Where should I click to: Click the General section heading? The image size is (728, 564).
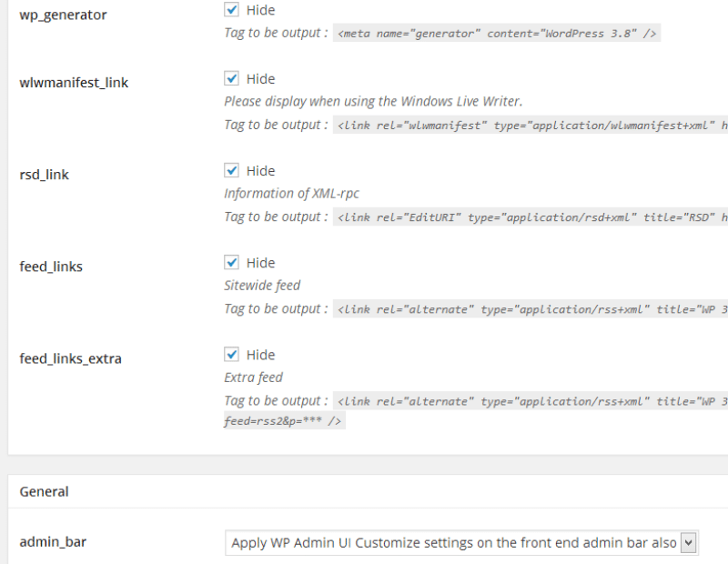[44, 491]
